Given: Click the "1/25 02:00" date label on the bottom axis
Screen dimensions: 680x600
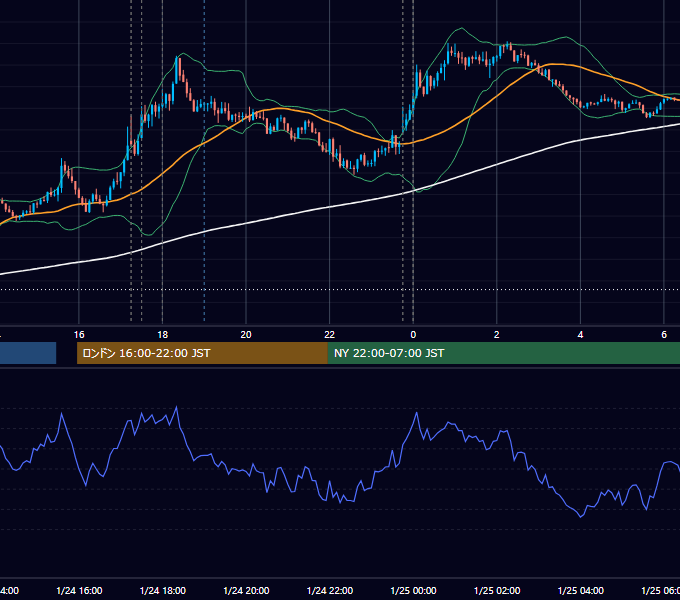Looking at the screenshot, I should pyautogui.click(x=497, y=590).
